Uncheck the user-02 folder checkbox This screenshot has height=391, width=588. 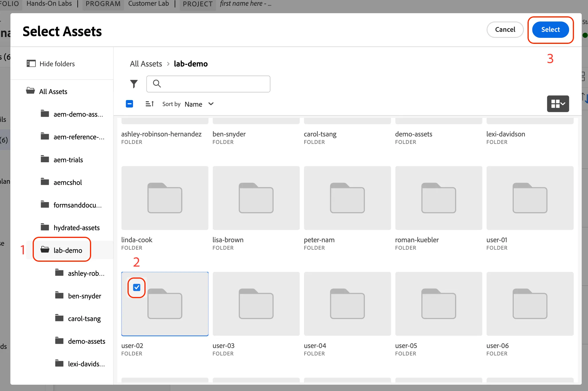coord(137,288)
